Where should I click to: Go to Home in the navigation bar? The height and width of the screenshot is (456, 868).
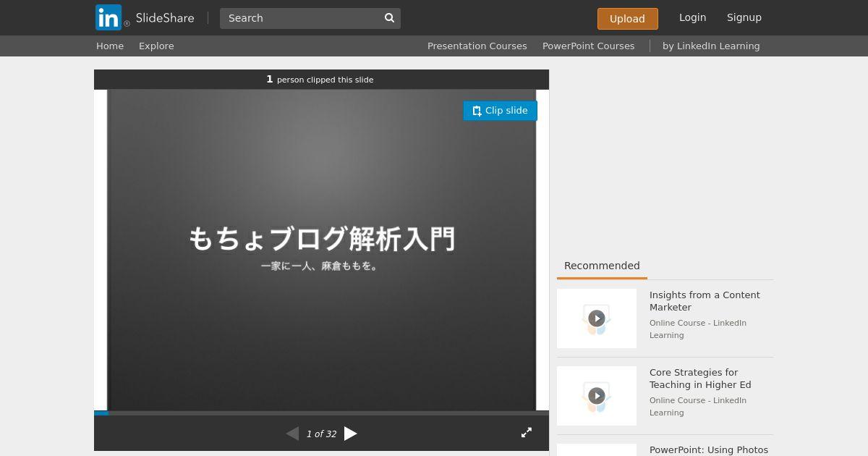110,46
